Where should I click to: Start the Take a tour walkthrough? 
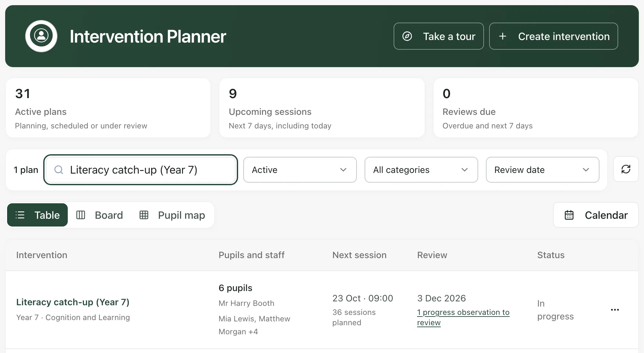(438, 36)
